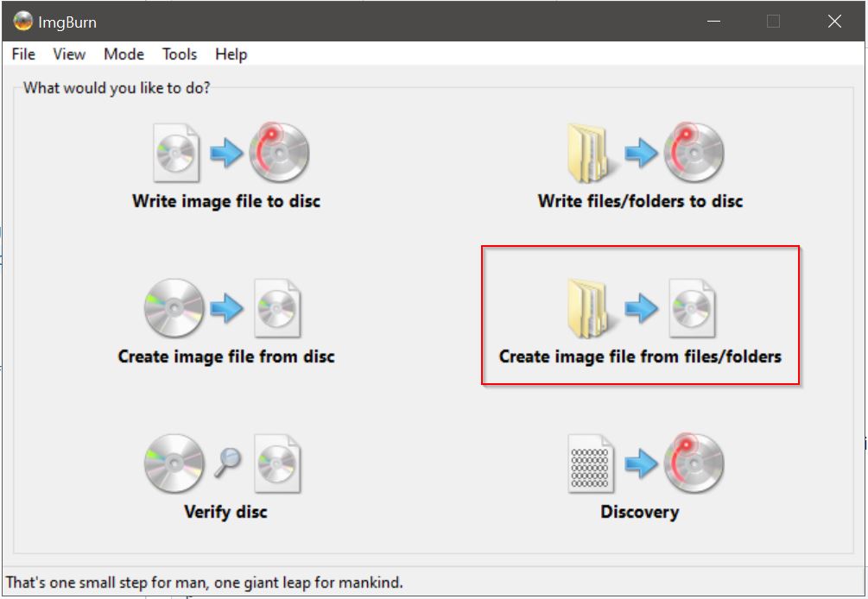Open the File menu
Viewport: 868px width, 599px height.
23,54
